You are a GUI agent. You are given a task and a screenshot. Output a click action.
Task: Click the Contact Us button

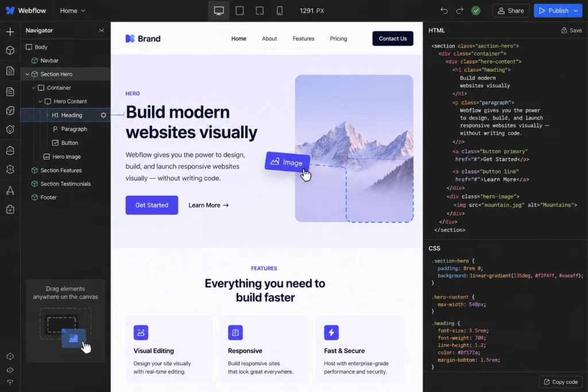(393, 38)
